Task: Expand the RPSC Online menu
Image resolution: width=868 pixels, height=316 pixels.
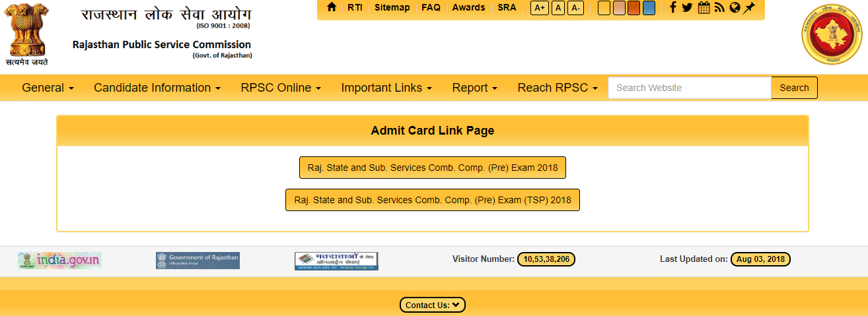Action: (281, 88)
